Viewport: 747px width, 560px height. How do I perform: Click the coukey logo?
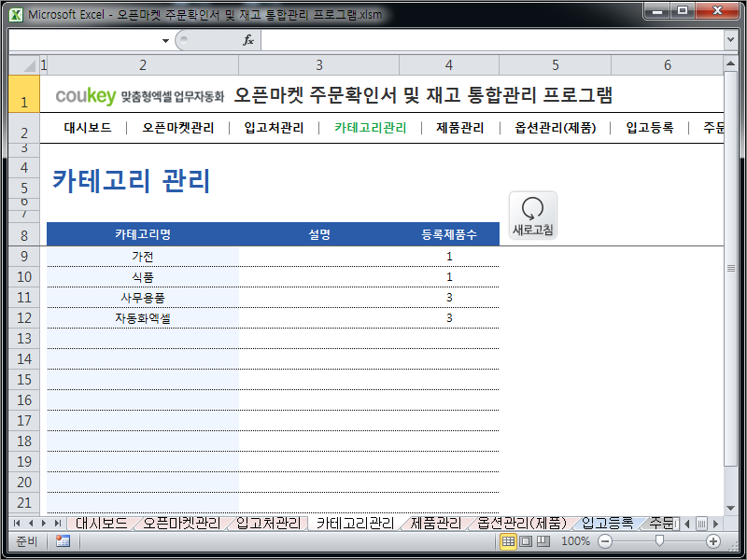[86, 96]
